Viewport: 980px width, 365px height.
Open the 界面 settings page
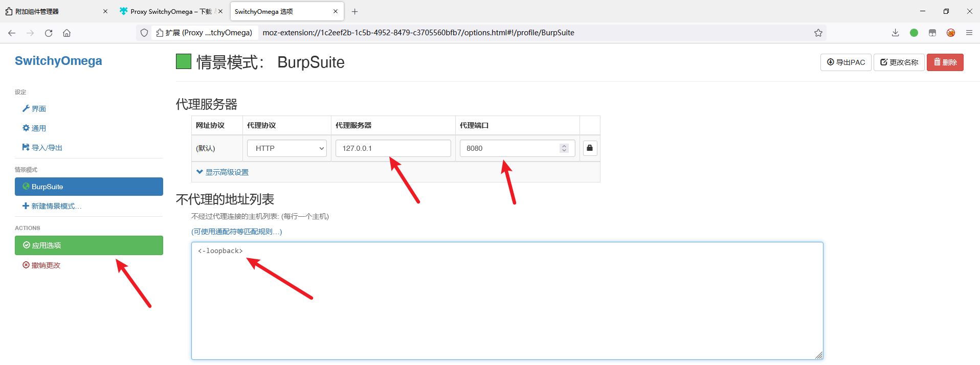[34, 109]
